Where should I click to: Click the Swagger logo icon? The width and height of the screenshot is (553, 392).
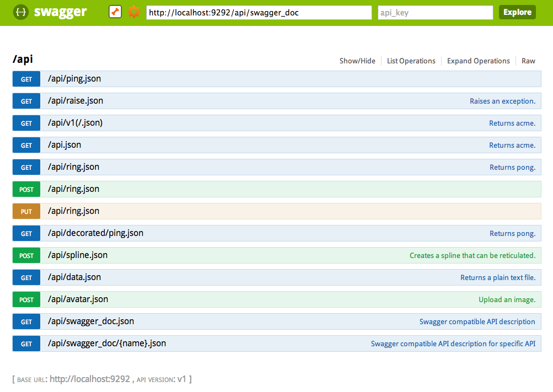click(x=20, y=12)
